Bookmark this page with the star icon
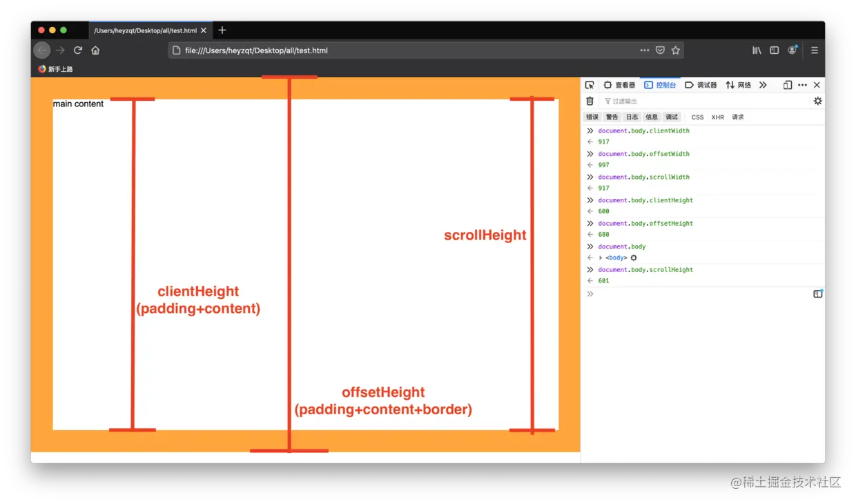 pos(676,50)
